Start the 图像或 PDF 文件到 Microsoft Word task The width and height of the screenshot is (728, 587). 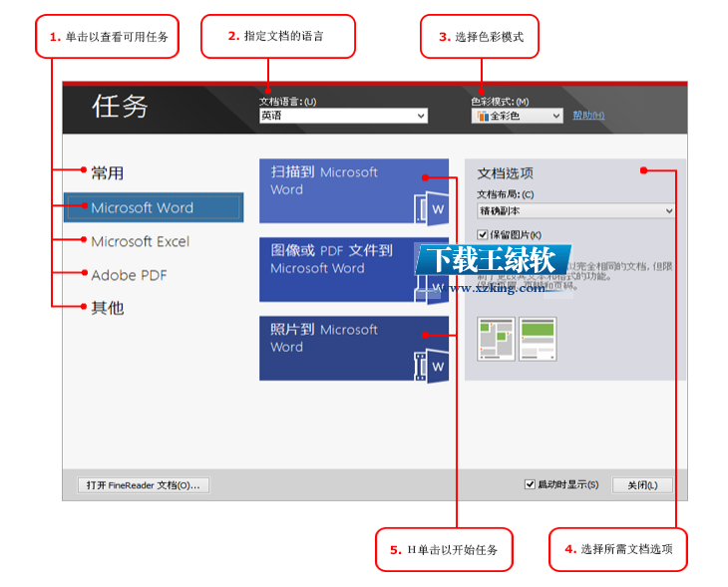click(x=354, y=270)
